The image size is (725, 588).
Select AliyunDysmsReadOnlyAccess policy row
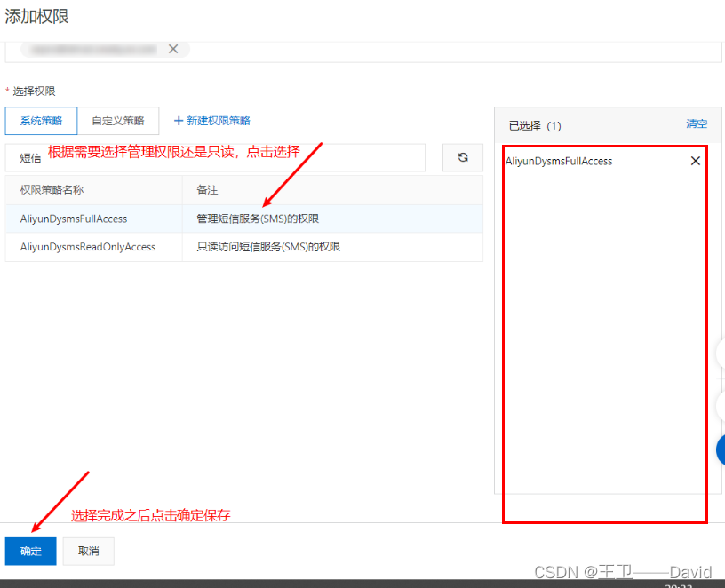pos(244,247)
